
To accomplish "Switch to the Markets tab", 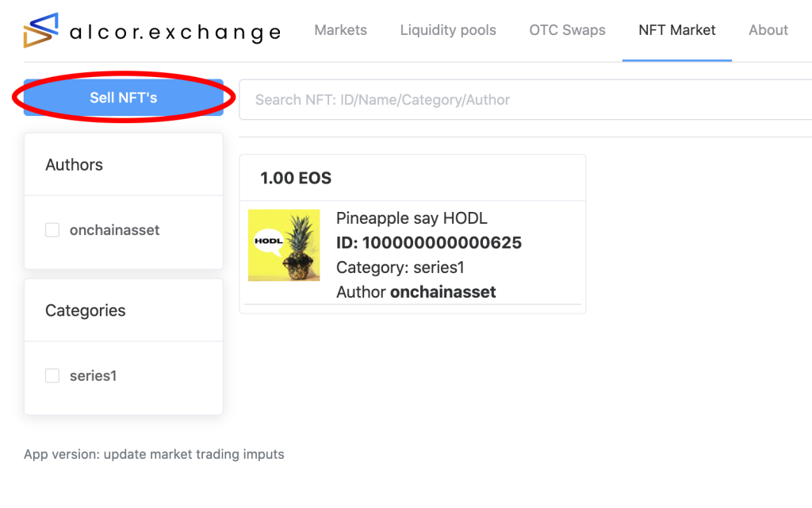I will point(340,30).
